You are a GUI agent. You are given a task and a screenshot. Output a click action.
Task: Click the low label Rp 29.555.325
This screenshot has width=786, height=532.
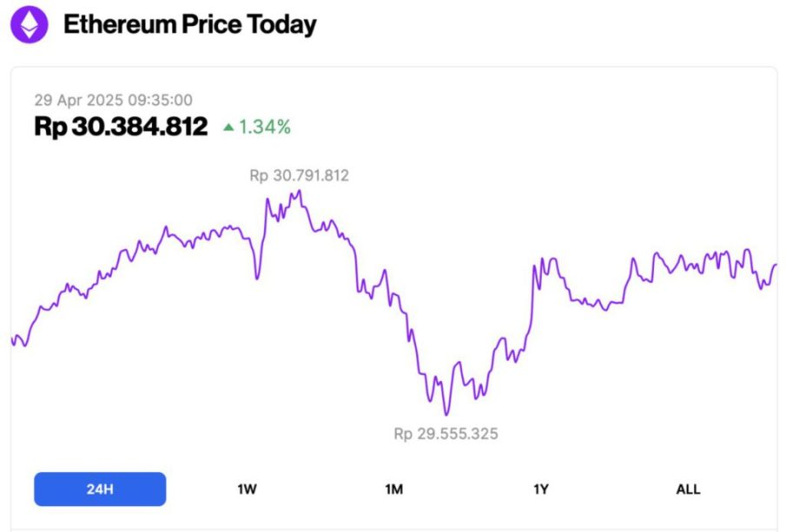(x=446, y=433)
